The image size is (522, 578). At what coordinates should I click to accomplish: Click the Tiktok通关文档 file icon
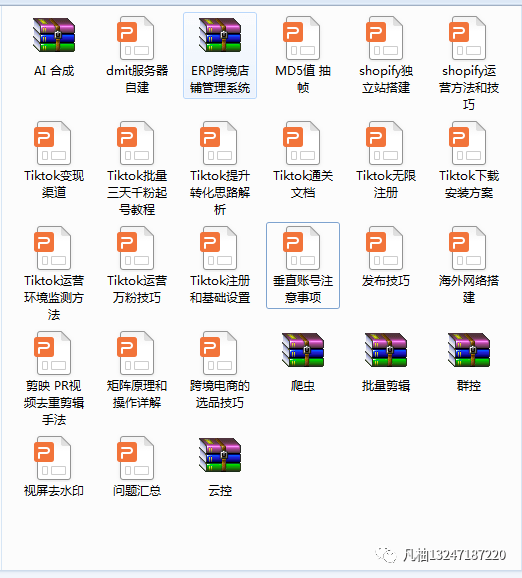(302, 143)
